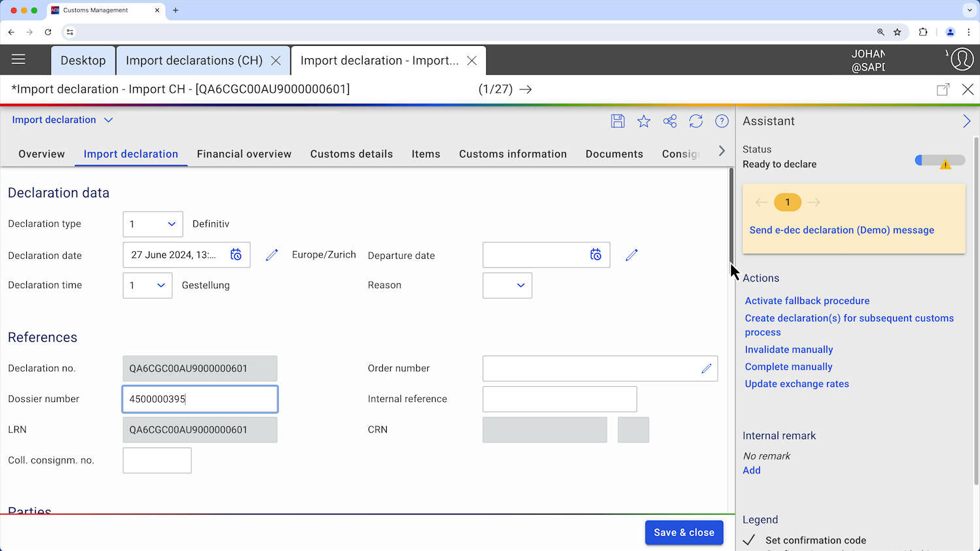Open the Desktop tab
Image resolution: width=980 pixels, height=551 pixels.
[83, 61]
